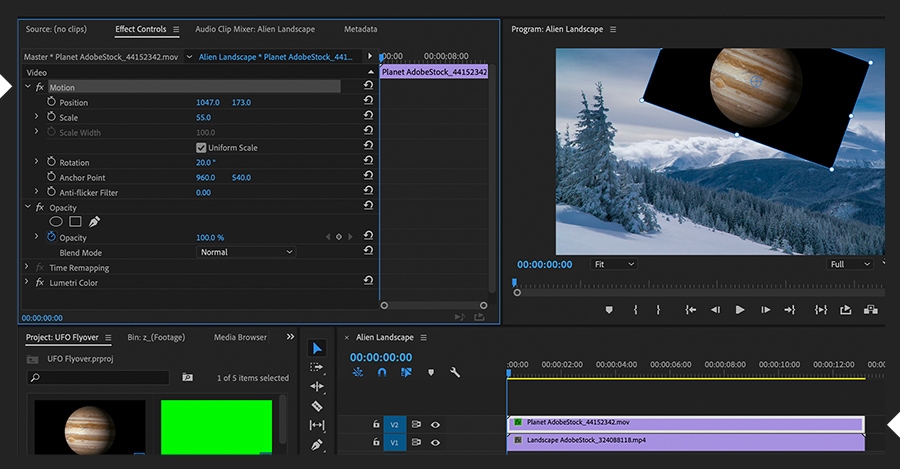Click the pen mask tool under Opacity

click(x=94, y=221)
